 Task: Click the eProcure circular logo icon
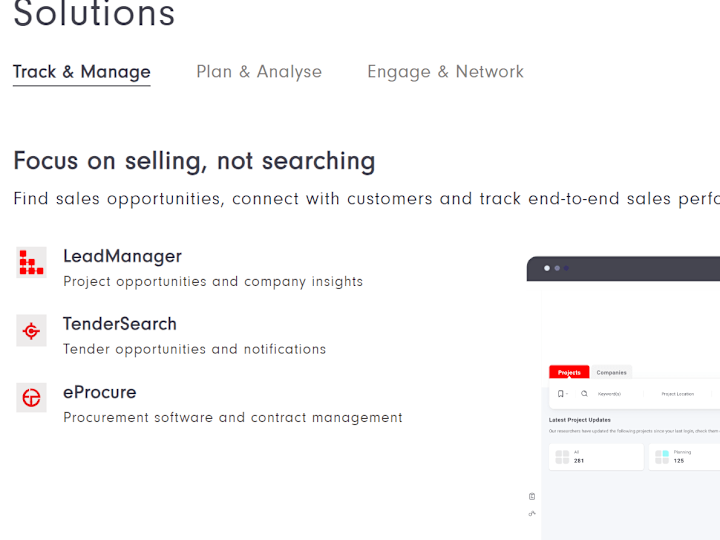pyautogui.click(x=31, y=398)
